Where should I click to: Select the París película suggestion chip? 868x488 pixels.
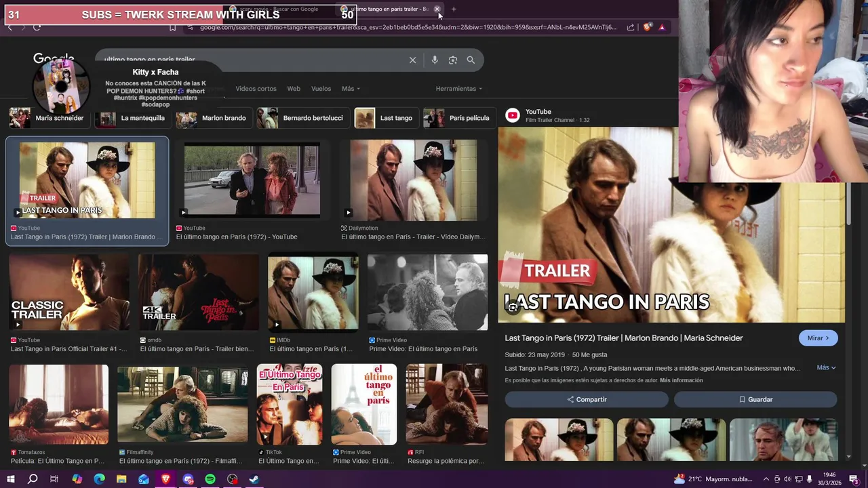pyautogui.click(x=458, y=118)
